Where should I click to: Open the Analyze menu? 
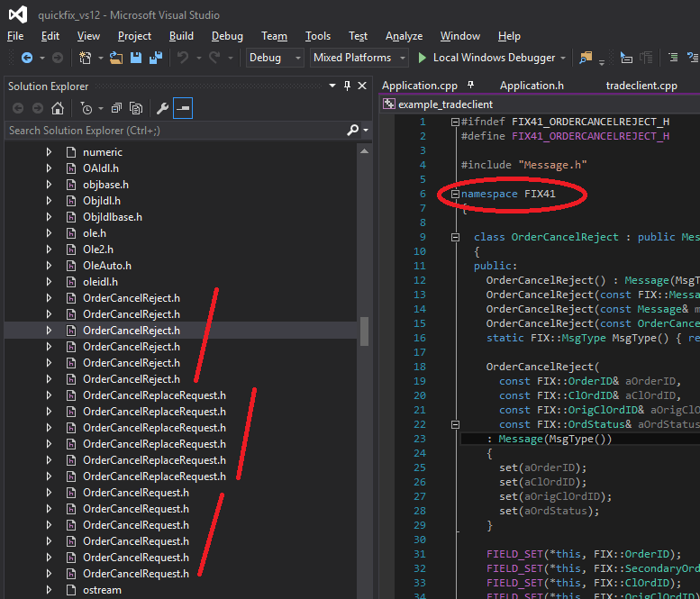404,36
